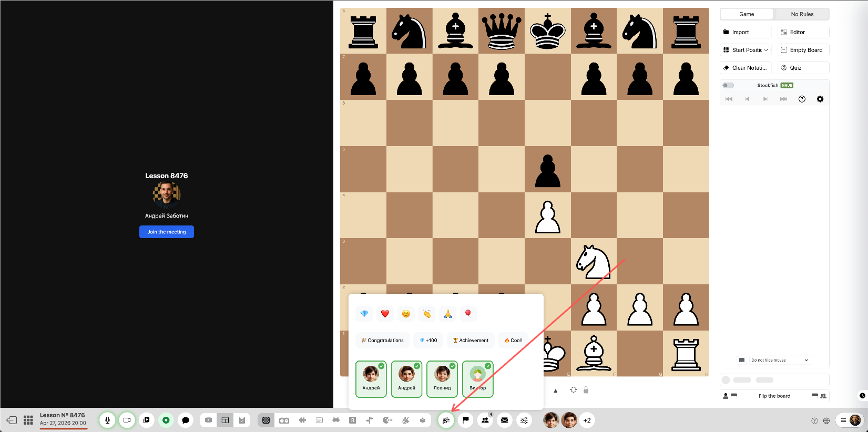
Task: Open the participants icon with badge 4
Action: [x=485, y=420]
